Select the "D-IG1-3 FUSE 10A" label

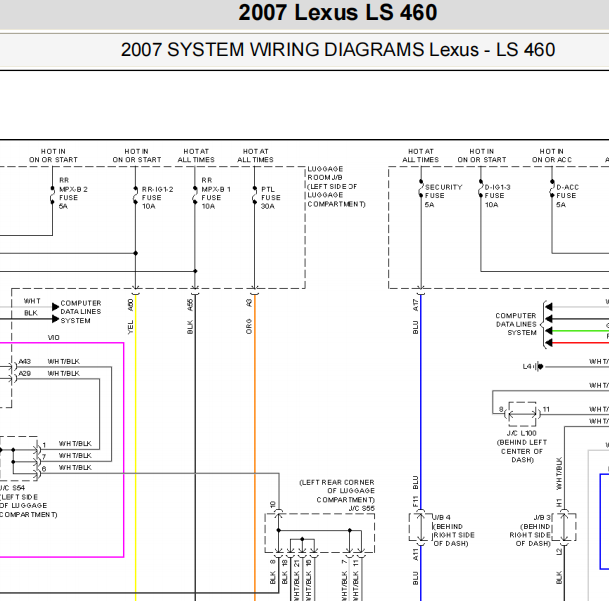[x=497, y=196]
